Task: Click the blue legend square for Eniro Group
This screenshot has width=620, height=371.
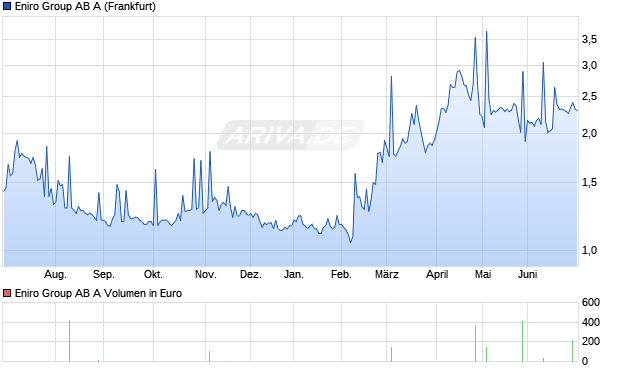Action: pyautogui.click(x=7, y=6)
